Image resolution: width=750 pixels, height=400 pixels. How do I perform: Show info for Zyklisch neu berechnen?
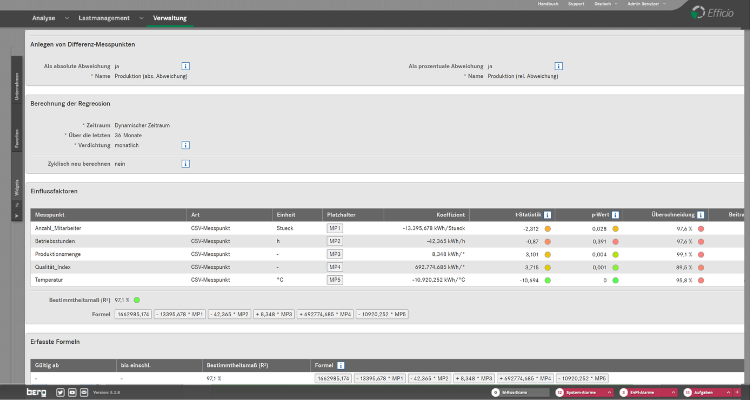[186, 163]
